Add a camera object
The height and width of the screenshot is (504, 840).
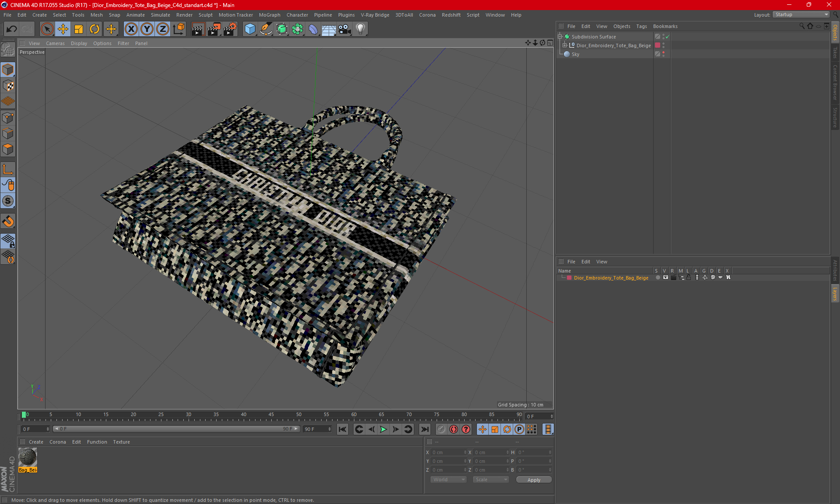coord(345,29)
